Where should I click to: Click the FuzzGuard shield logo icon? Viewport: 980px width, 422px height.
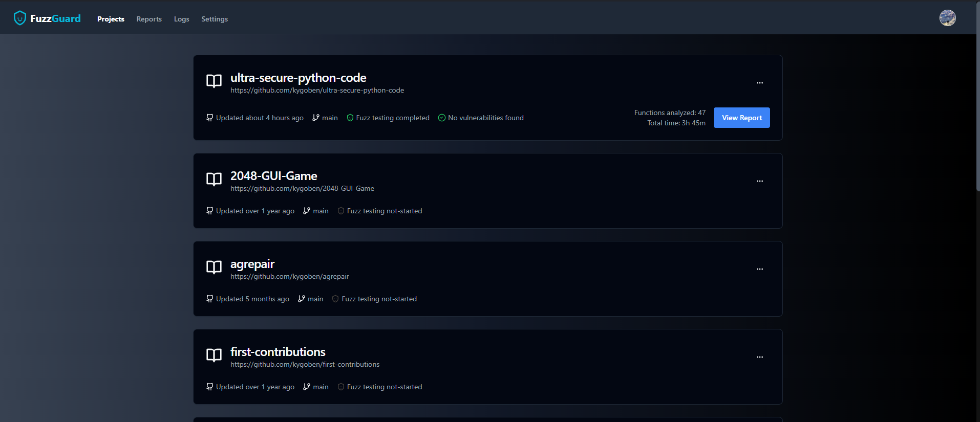point(20,18)
